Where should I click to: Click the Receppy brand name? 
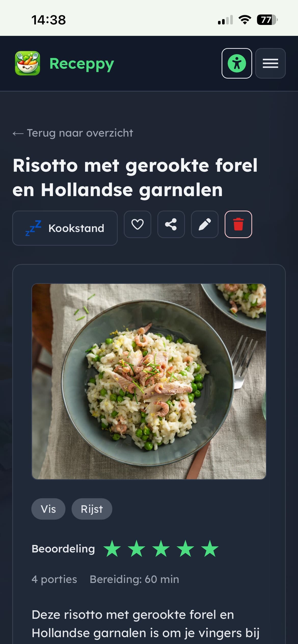click(82, 64)
